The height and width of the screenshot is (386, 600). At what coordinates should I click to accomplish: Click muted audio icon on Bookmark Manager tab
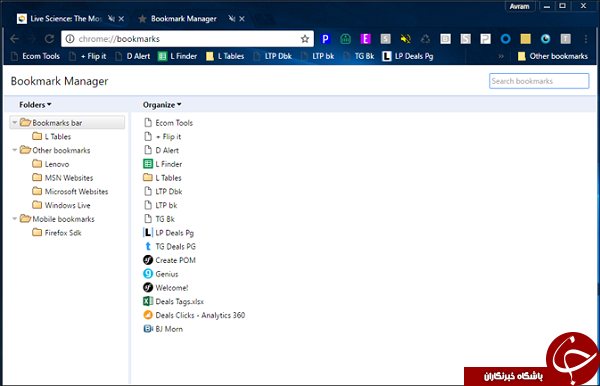point(232,18)
